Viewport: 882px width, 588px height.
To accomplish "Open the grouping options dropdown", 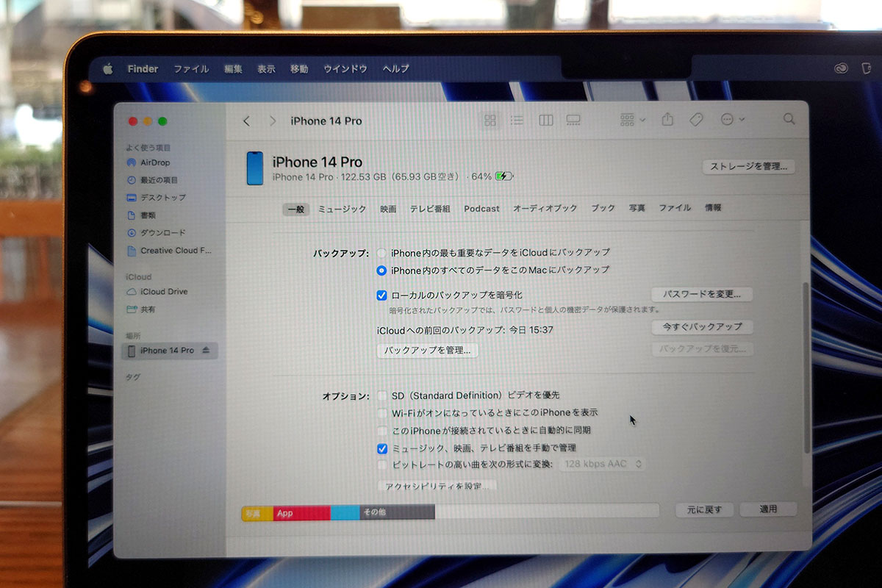I will [633, 119].
